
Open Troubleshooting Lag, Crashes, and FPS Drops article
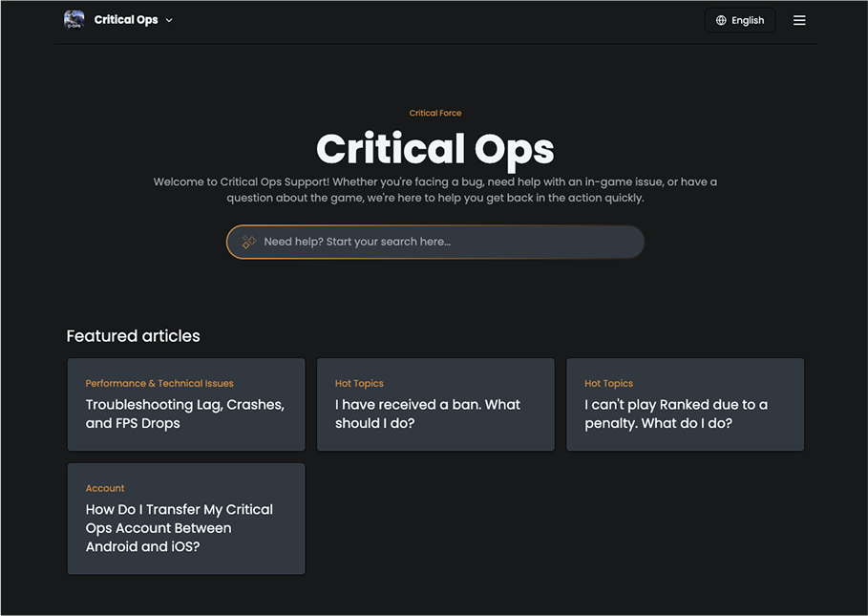click(x=185, y=414)
